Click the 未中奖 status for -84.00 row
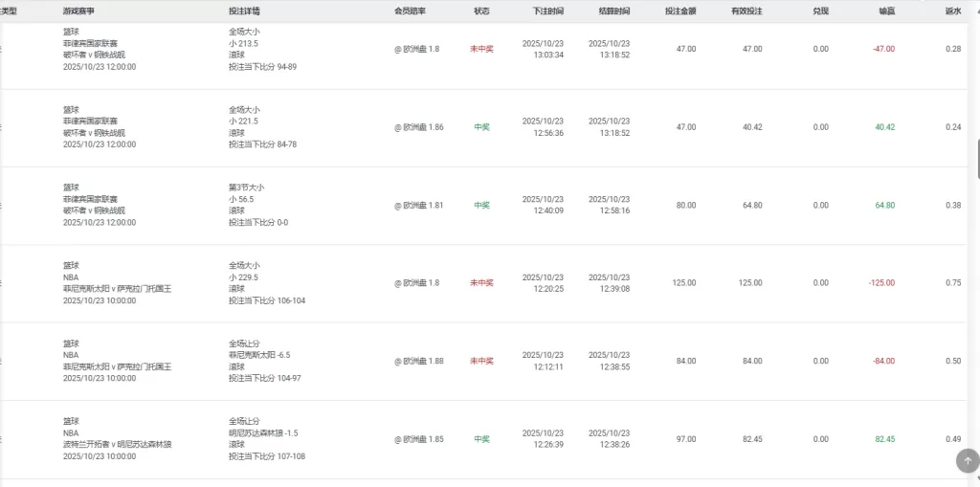The height and width of the screenshot is (487, 980). (x=481, y=361)
